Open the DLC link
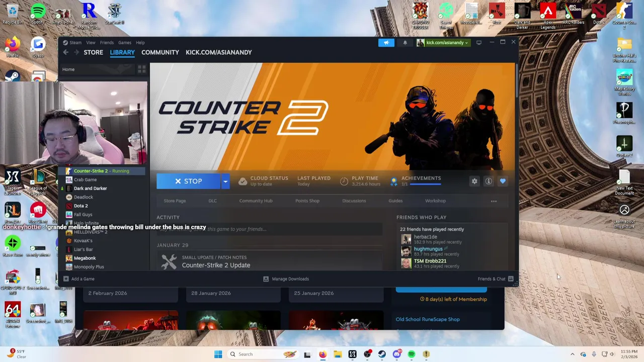 click(x=212, y=201)
